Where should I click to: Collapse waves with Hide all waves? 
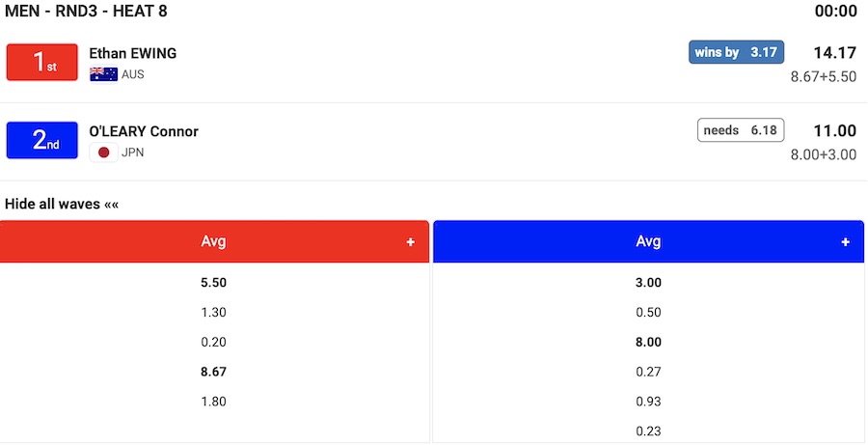pos(62,204)
